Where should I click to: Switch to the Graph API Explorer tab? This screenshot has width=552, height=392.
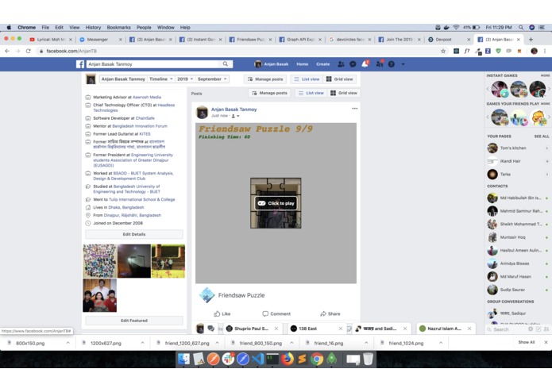pos(300,40)
